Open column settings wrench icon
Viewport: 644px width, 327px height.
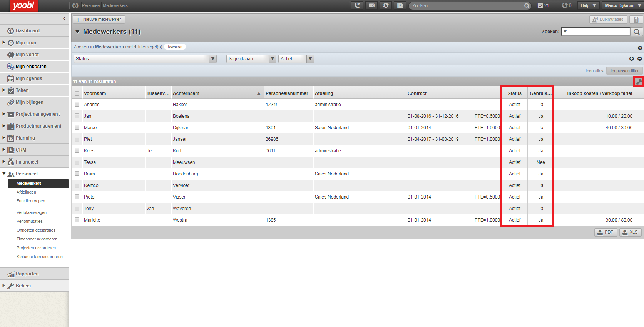639,81
